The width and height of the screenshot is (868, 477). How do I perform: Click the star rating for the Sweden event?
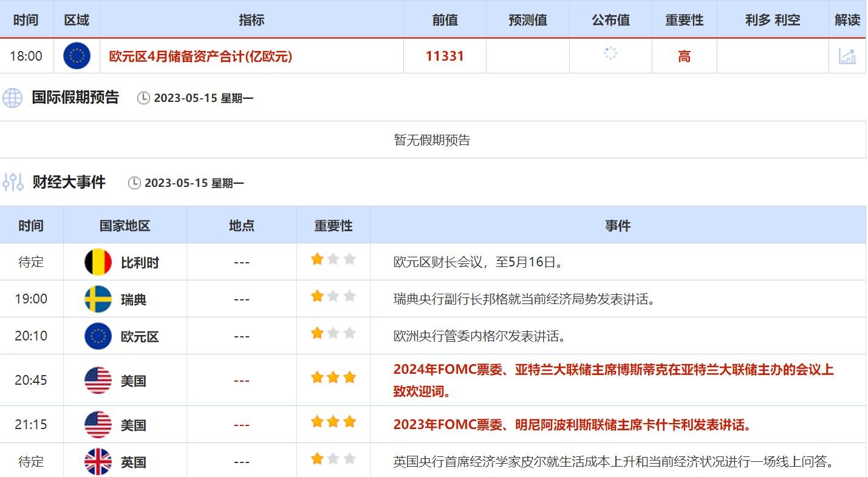coord(333,296)
